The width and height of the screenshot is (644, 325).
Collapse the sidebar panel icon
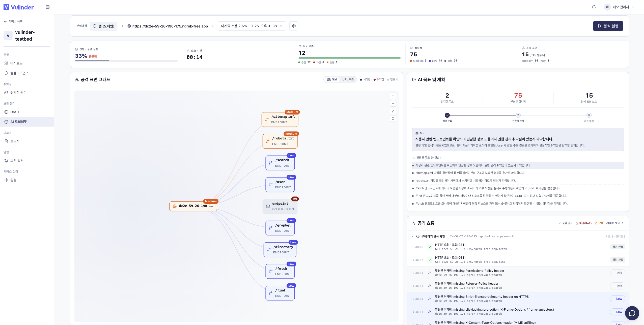(48, 7)
